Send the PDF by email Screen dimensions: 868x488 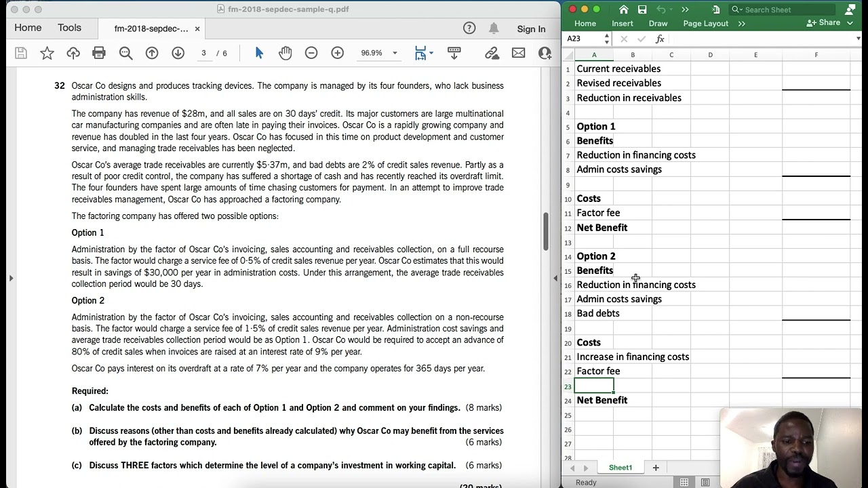click(x=518, y=53)
